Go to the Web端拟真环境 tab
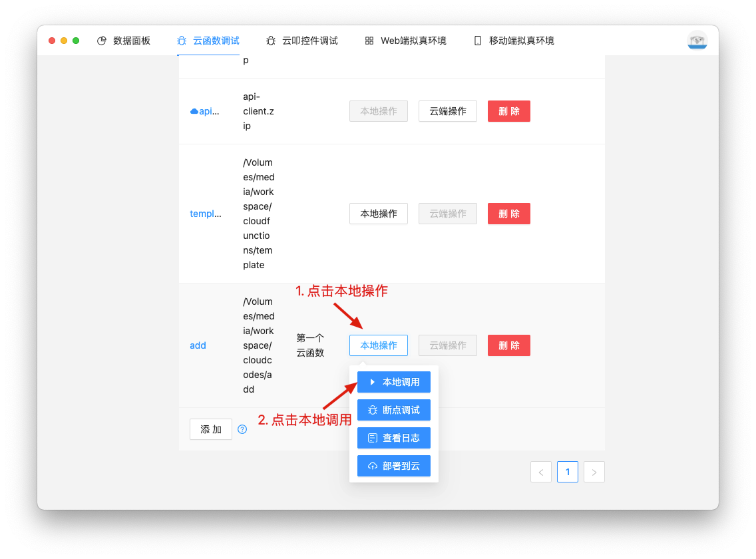 tap(405, 41)
